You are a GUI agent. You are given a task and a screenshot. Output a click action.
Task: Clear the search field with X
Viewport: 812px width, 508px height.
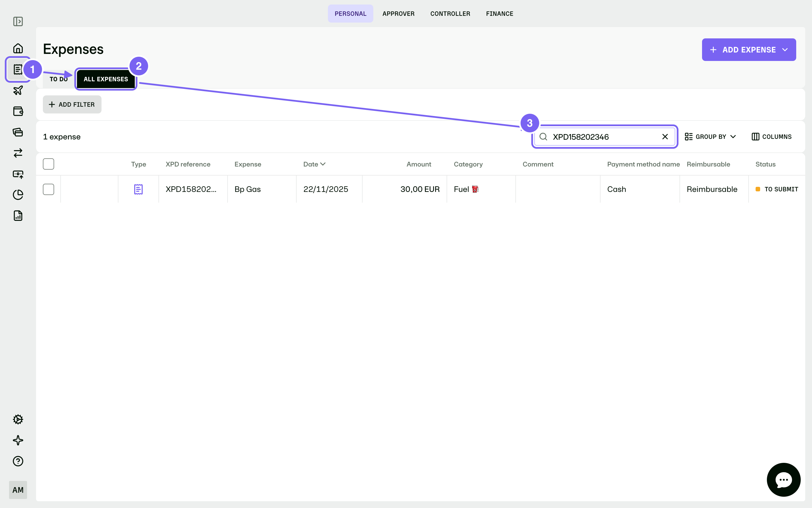coord(665,137)
